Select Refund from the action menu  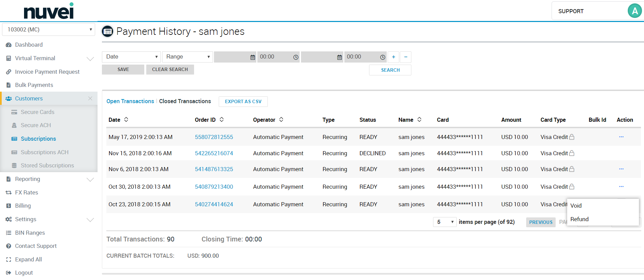click(579, 219)
